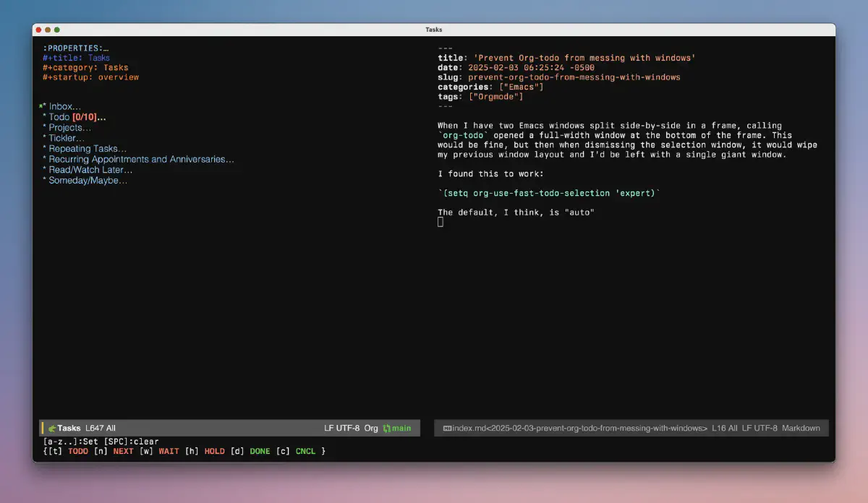Click Org mode name in the left modeline
This screenshot has width=868, height=503.
tap(371, 428)
